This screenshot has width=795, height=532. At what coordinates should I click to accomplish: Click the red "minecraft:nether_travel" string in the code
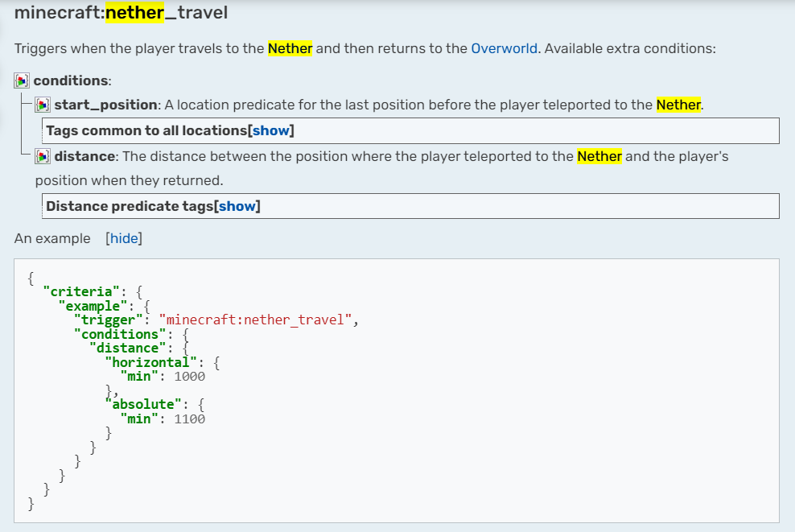point(255,320)
